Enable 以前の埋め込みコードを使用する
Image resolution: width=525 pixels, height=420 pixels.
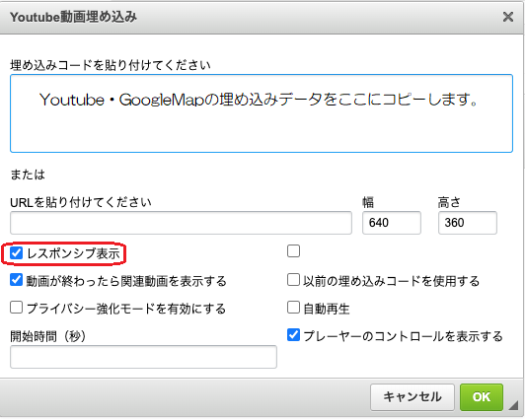(293, 280)
